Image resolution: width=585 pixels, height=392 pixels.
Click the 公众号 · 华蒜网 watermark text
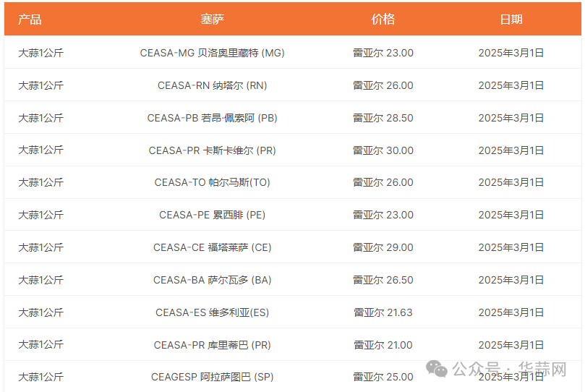(x=509, y=370)
